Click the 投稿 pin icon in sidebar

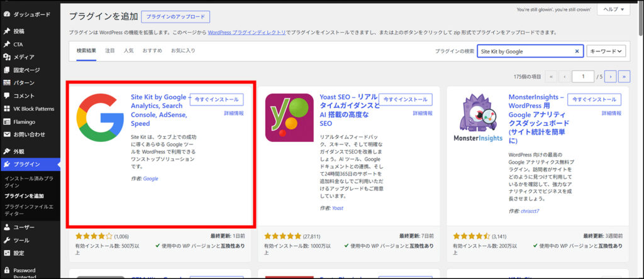(6, 31)
